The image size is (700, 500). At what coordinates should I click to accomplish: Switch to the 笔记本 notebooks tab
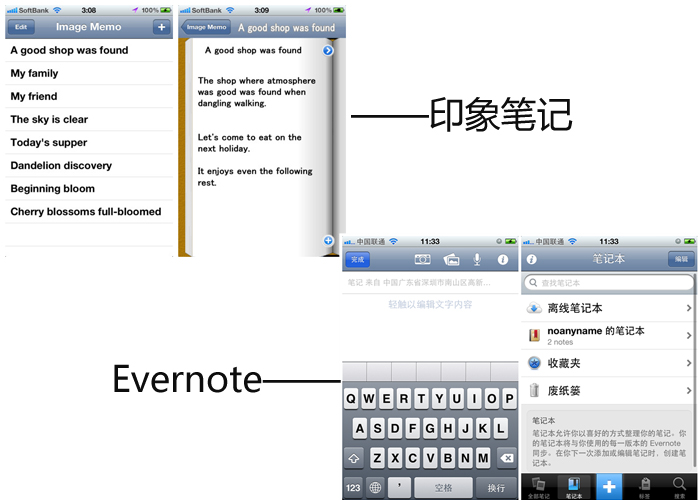click(574, 487)
